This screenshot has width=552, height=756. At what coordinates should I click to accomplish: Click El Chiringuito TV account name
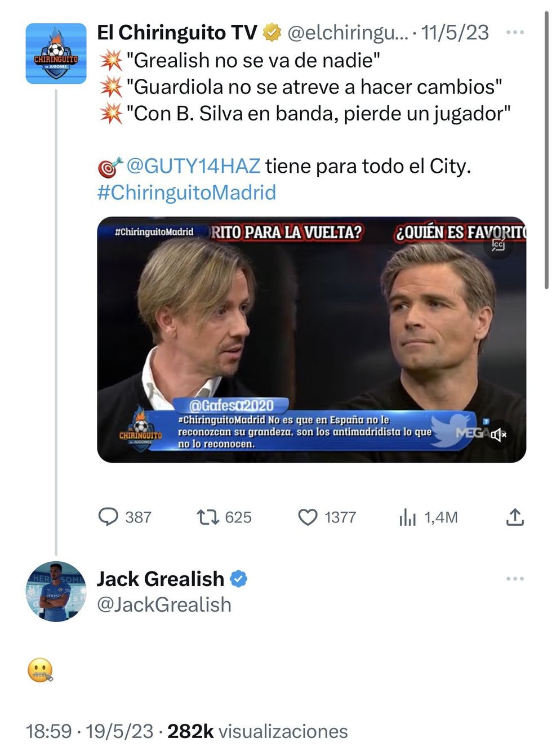[x=177, y=33]
